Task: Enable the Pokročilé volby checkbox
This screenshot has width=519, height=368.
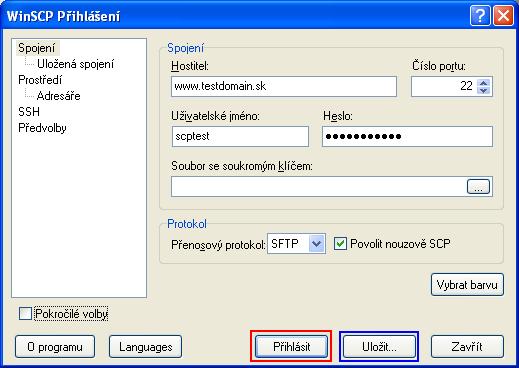Action: (25, 314)
